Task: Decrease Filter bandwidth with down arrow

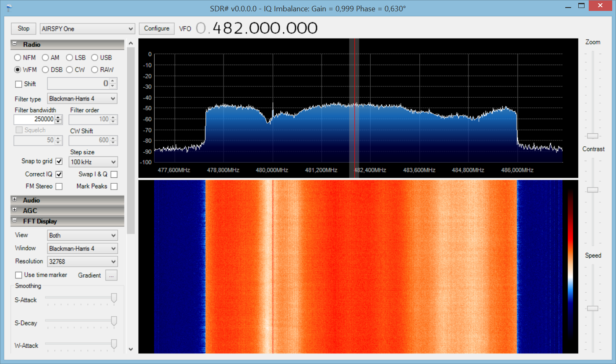Action: coord(58,122)
